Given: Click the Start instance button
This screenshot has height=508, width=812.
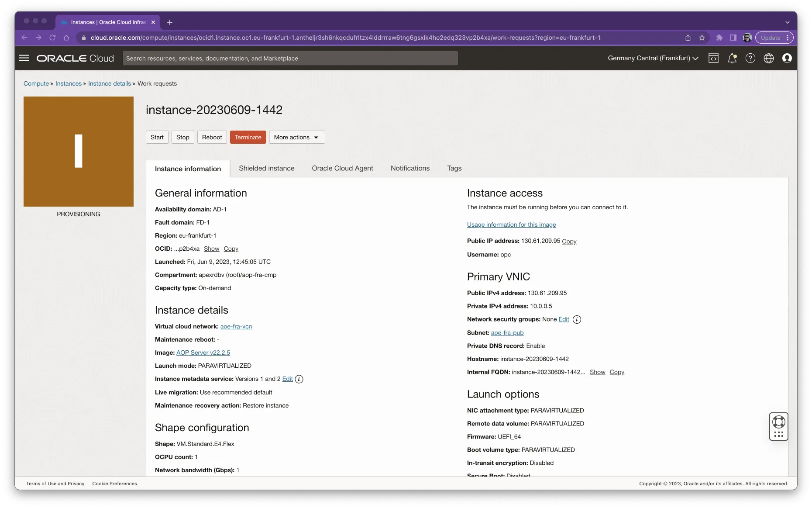Looking at the screenshot, I should 157,137.
